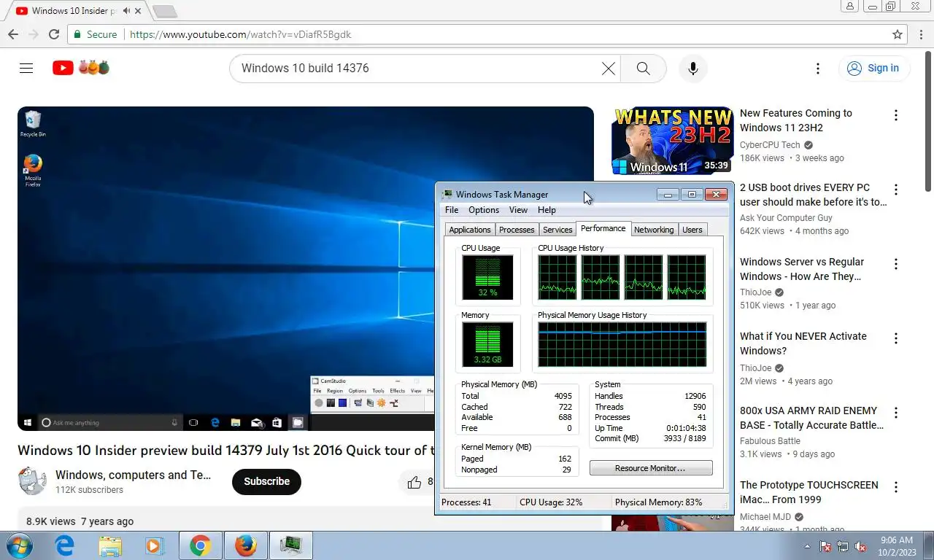934x560 pixels.
Task: Open CyberCPU Tech channel link
Action: pyautogui.click(x=770, y=145)
